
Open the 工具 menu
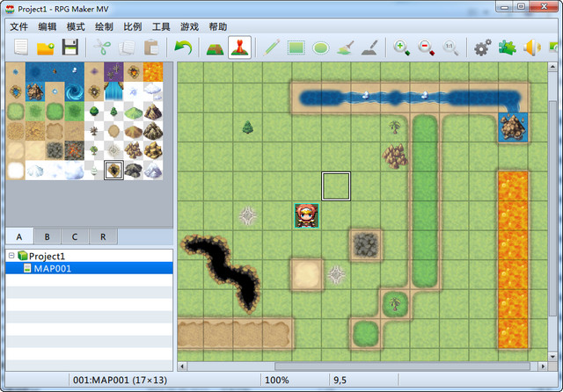tap(161, 26)
